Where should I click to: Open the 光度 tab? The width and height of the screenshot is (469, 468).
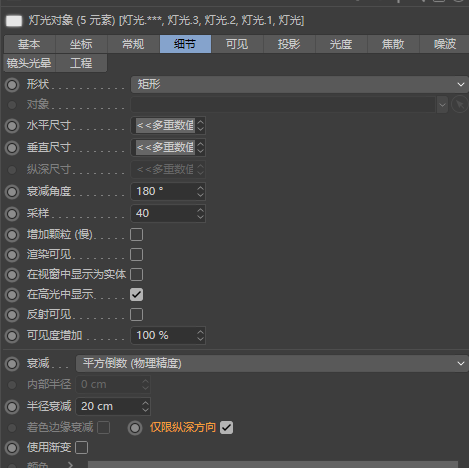tap(341, 44)
